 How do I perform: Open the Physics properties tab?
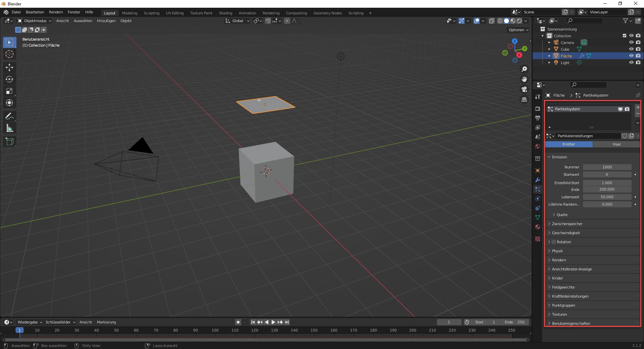[x=538, y=199]
